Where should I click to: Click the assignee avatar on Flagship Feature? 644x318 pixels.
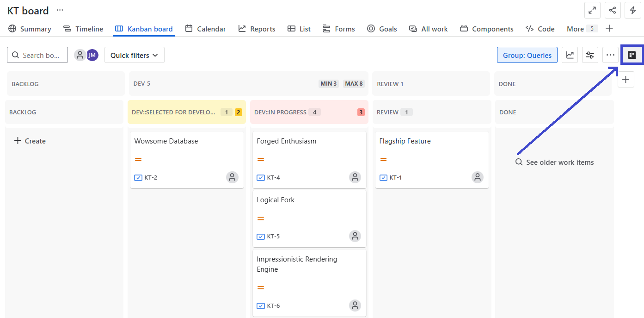(477, 177)
